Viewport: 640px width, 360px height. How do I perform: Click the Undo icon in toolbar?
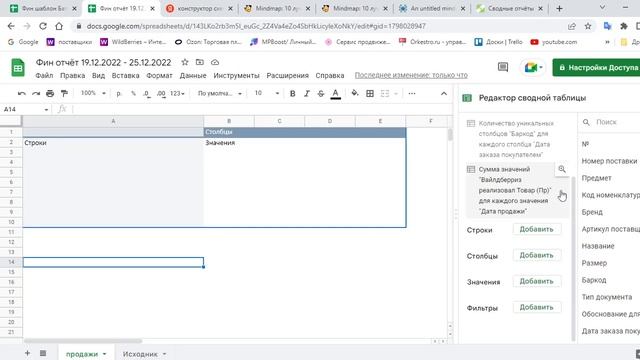pyautogui.click(x=22, y=93)
